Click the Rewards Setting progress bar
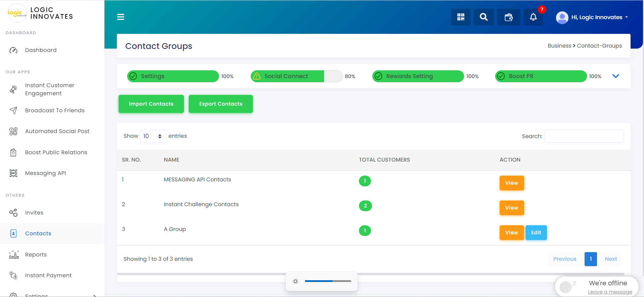The height and width of the screenshot is (297, 644). [x=418, y=76]
